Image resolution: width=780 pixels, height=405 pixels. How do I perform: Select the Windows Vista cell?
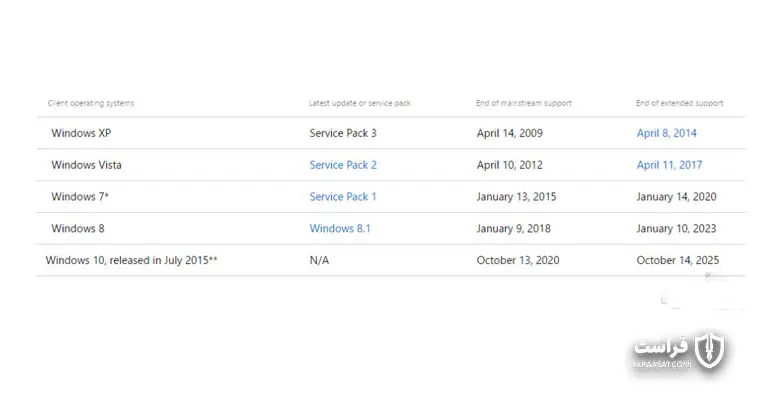click(x=86, y=165)
